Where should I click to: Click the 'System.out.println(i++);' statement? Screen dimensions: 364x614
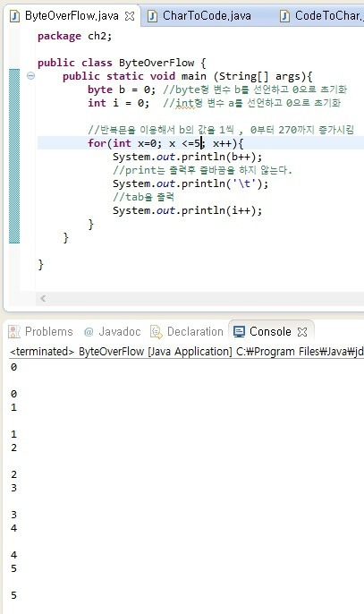coord(188,210)
